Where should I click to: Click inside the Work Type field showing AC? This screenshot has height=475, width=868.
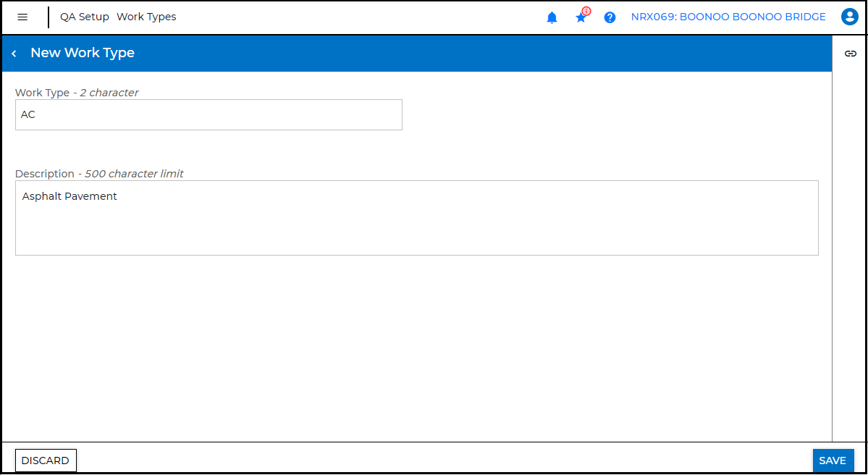208,114
